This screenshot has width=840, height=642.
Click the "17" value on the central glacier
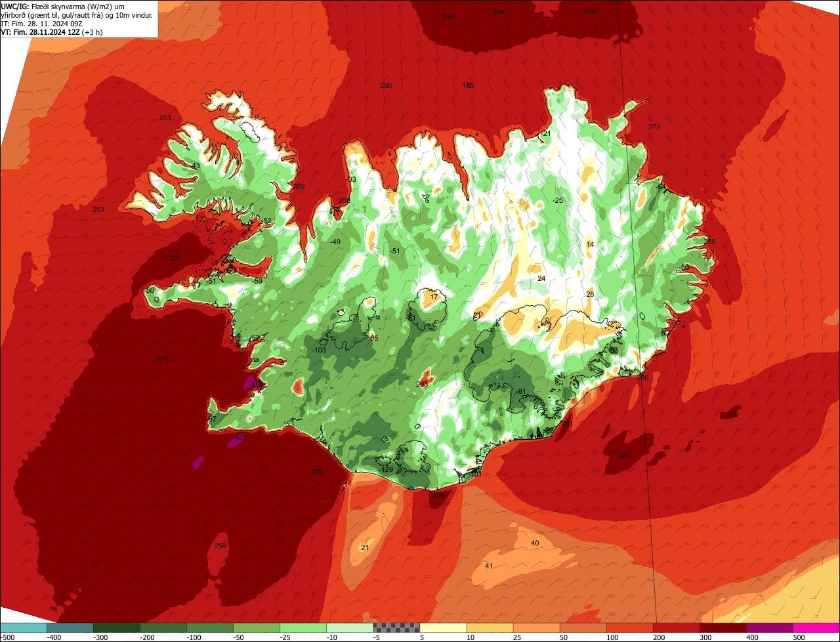click(x=434, y=297)
